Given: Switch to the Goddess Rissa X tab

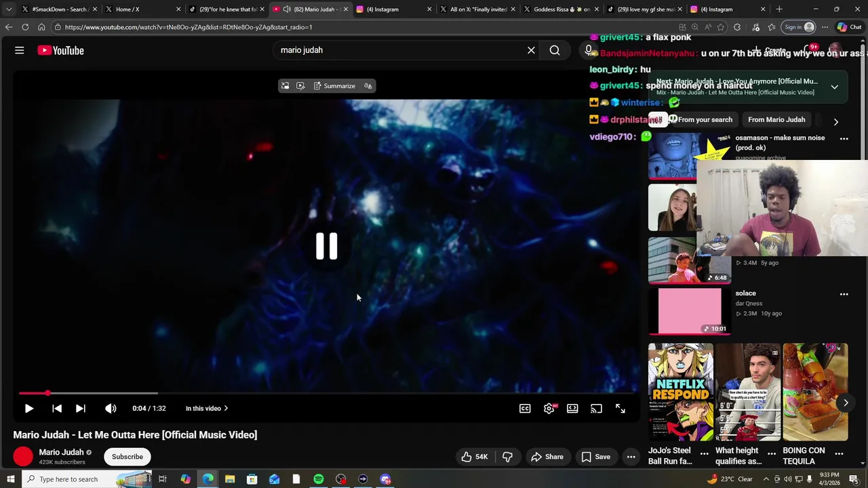Looking at the screenshot, I should [561, 9].
